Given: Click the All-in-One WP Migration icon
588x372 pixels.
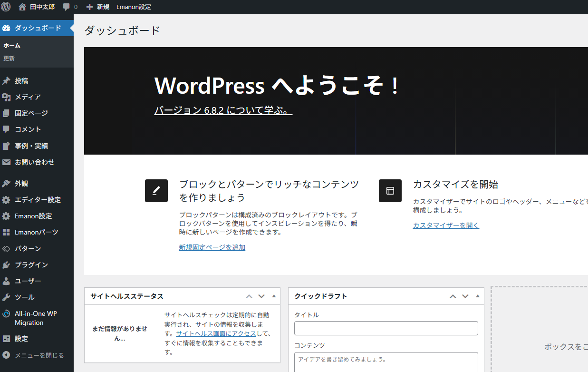Looking at the screenshot, I should 6,314.
